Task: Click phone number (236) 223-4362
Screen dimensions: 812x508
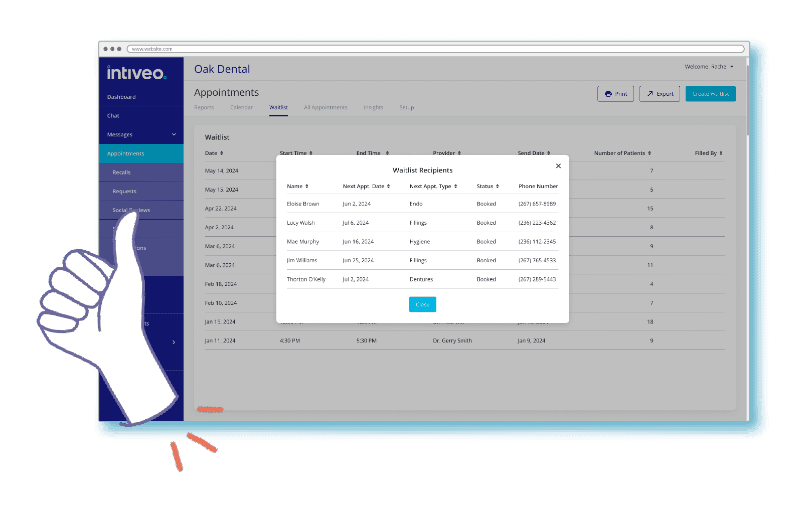Action: coord(537,223)
